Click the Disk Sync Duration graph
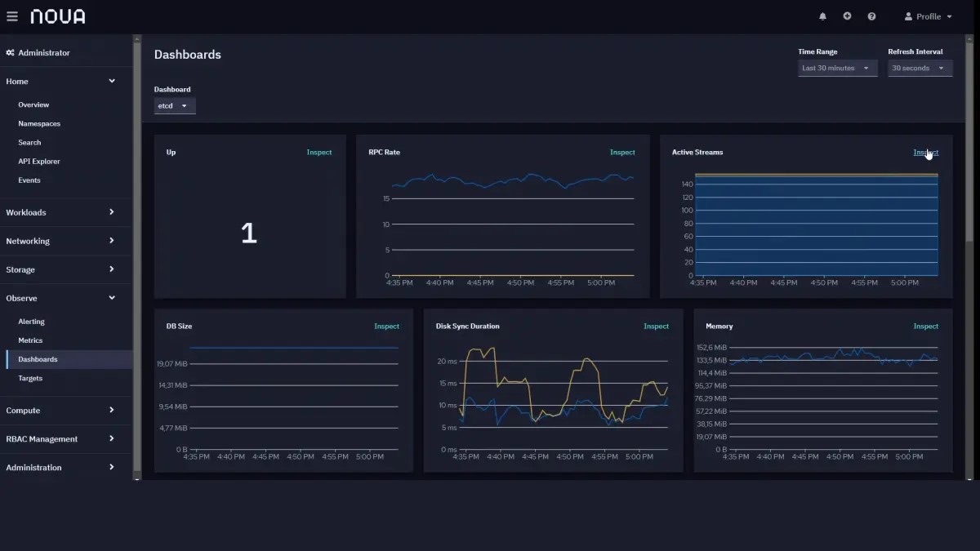Image resolution: width=980 pixels, height=551 pixels. click(x=563, y=398)
